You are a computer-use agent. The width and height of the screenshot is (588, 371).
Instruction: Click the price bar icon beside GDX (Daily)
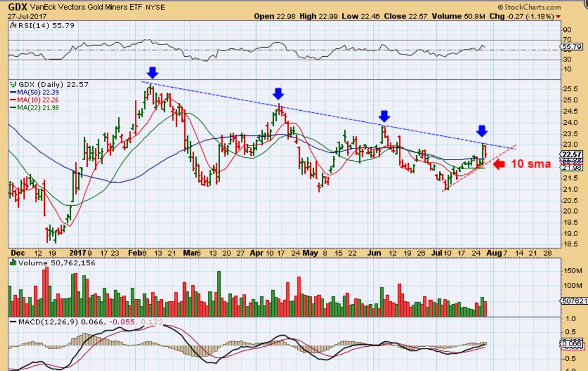(x=13, y=84)
